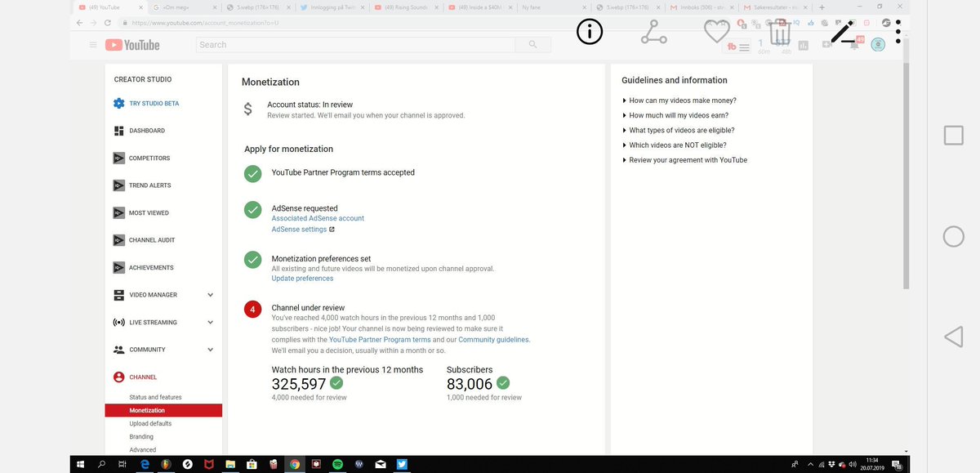980x473 pixels.
Task: Click the 'Update preferences' link
Action: click(x=302, y=279)
